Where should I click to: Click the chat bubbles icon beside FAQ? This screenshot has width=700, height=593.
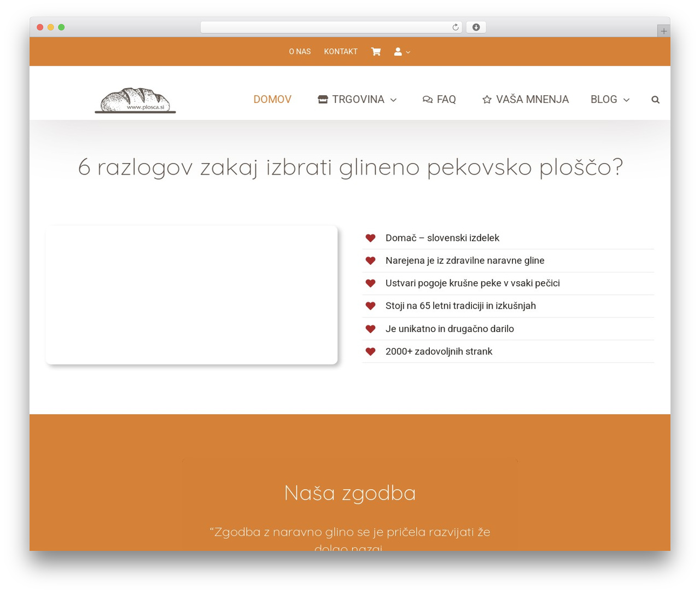tap(428, 100)
